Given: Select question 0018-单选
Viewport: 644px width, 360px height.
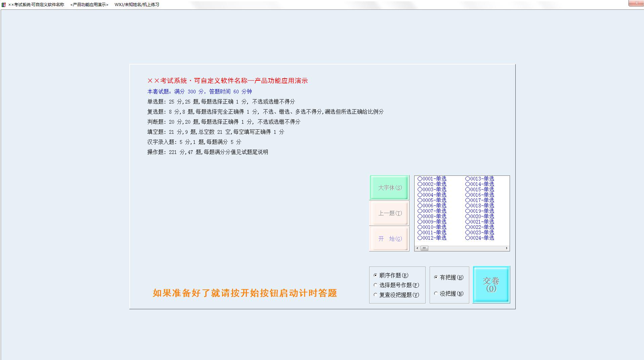Looking at the screenshot, I should click(x=480, y=205).
